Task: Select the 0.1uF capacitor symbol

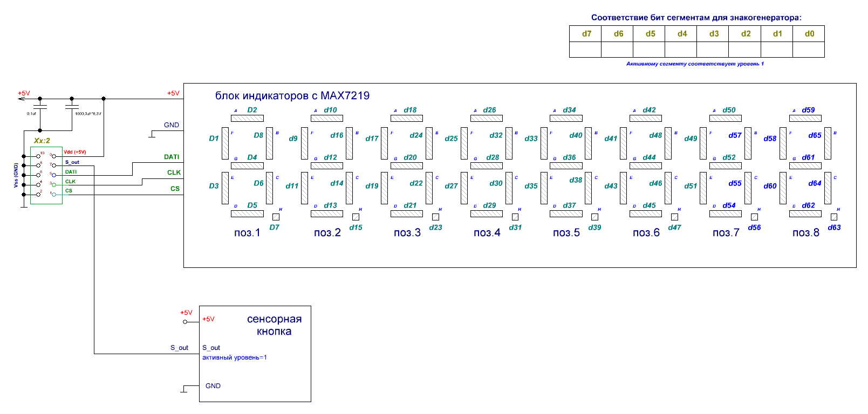Action: coord(40,107)
